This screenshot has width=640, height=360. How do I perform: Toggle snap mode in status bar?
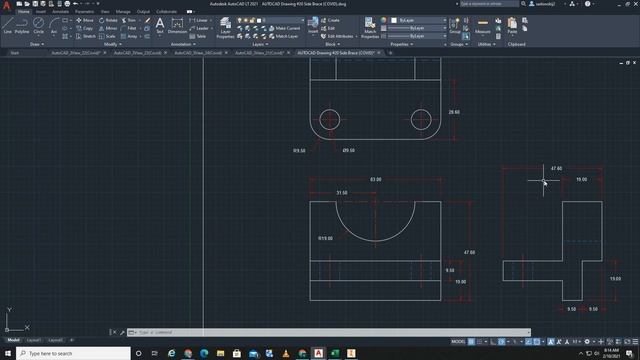click(x=480, y=342)
